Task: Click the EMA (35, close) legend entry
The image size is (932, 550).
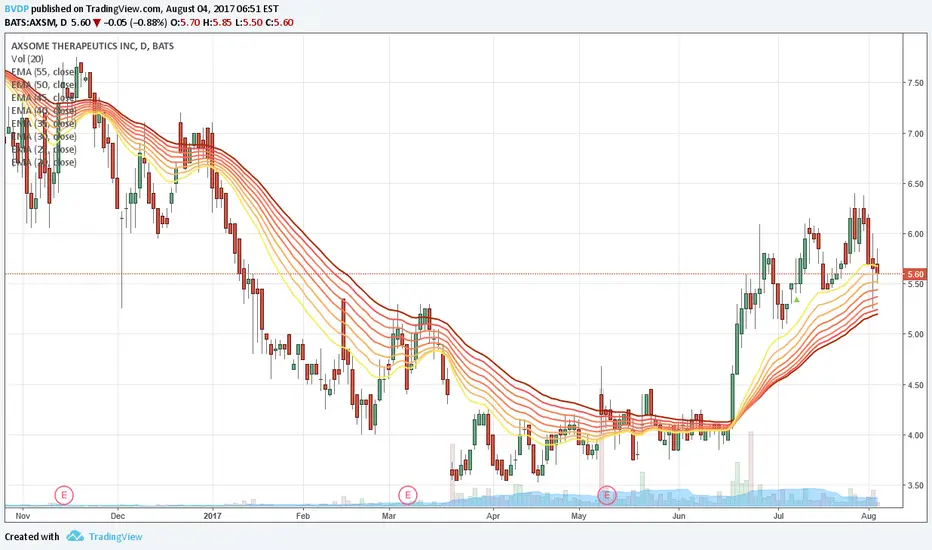Action: click(43, 124)
